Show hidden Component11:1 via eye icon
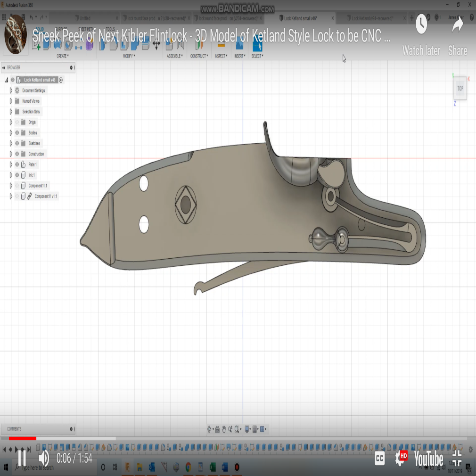 (17, 186)
